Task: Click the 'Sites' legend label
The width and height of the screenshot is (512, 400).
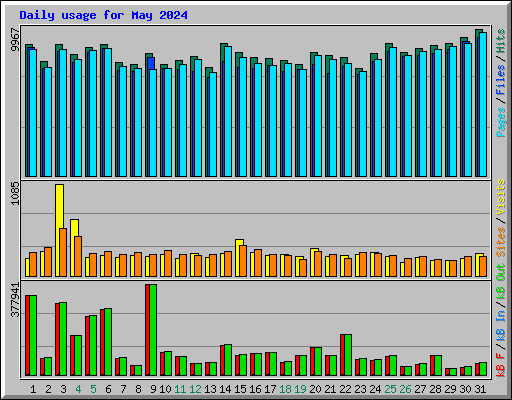Action: click(x=501, y=242)
